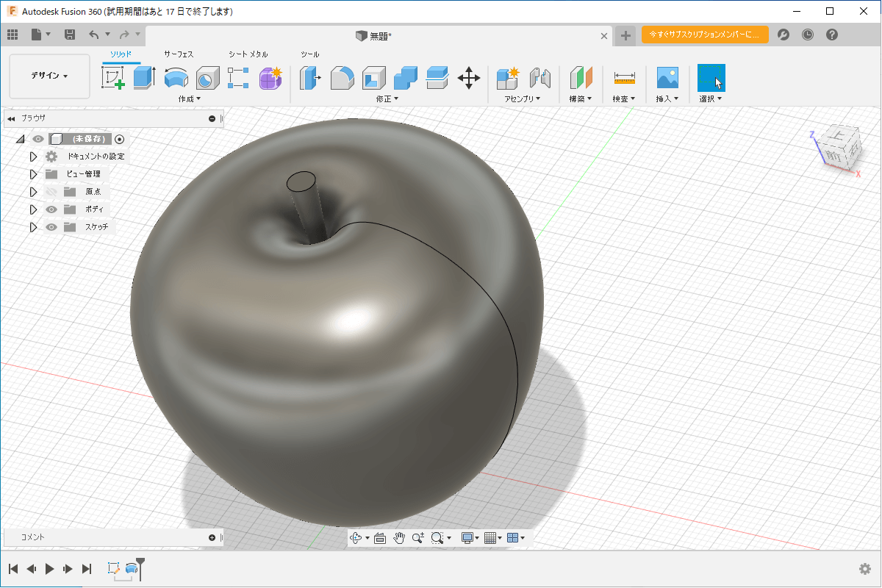882x588 pixels.
Task: Open the display settings monitor icon
Action: pyautogui.click(x=468, y=538)
